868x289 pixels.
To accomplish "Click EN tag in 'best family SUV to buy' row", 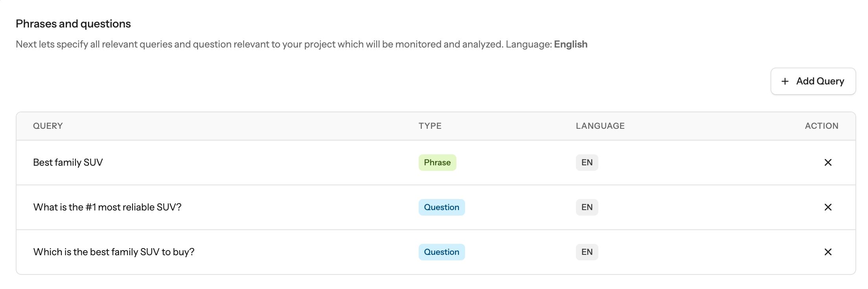I will coord(587,252).
